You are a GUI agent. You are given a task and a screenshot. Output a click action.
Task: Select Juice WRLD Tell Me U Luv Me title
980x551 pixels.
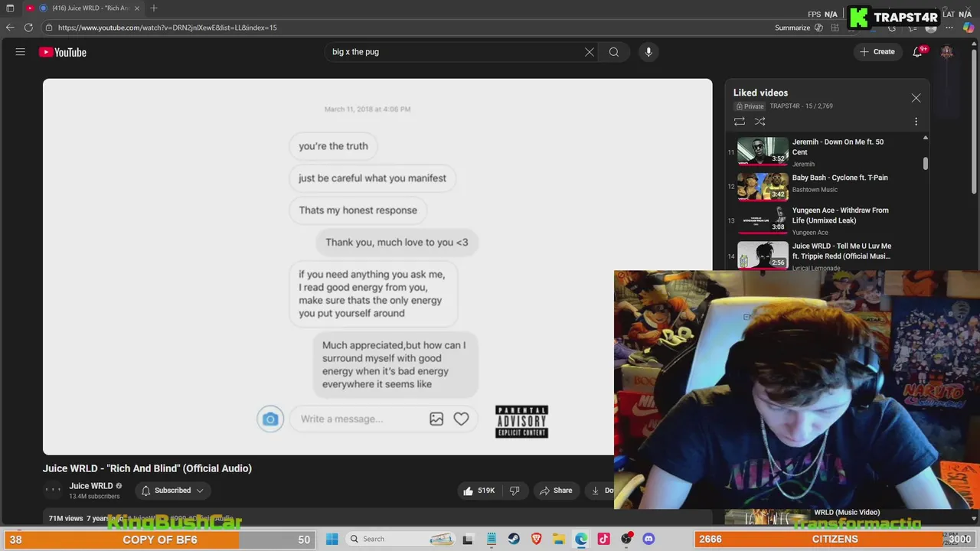[841, 251]
